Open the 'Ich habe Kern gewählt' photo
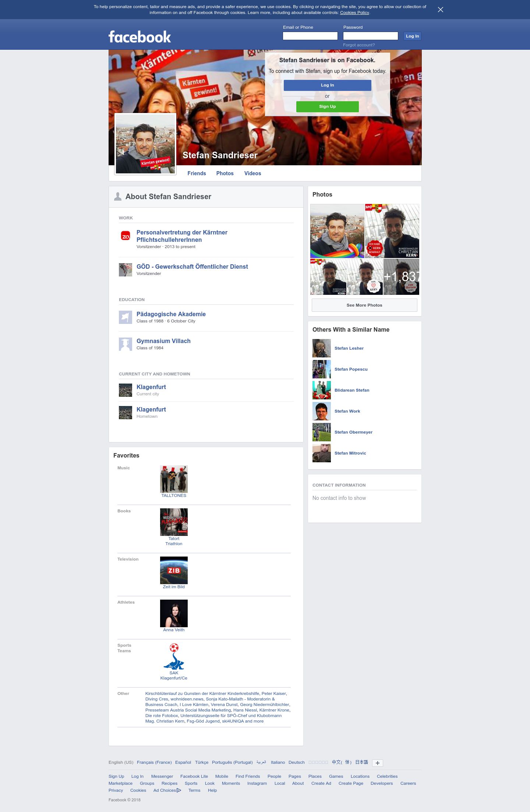The image size is (530, 812). click(x=392, y=231)
